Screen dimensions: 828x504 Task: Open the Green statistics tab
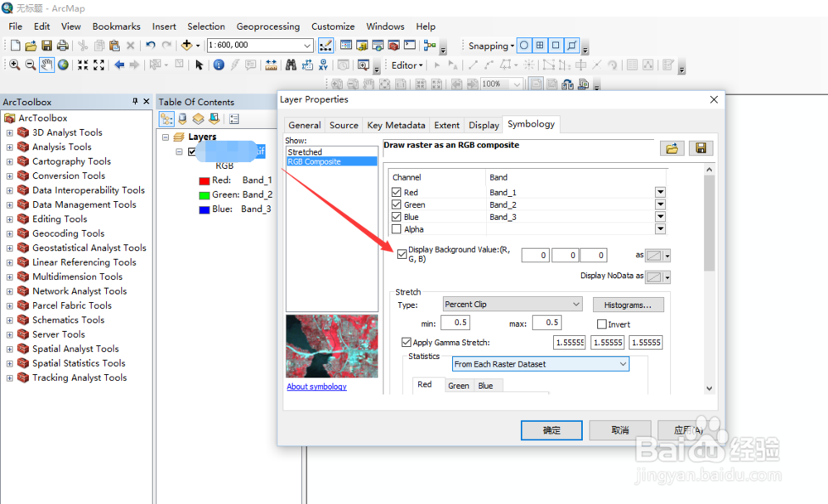tap(459, 386)
